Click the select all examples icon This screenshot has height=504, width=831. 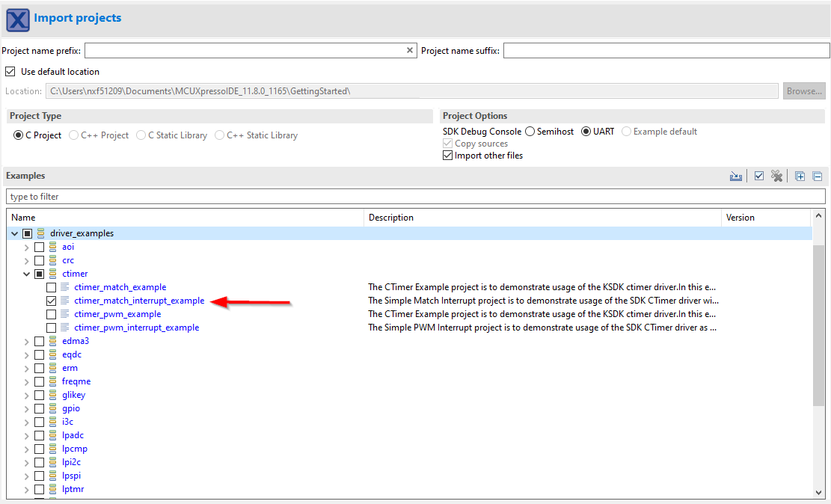758,176
